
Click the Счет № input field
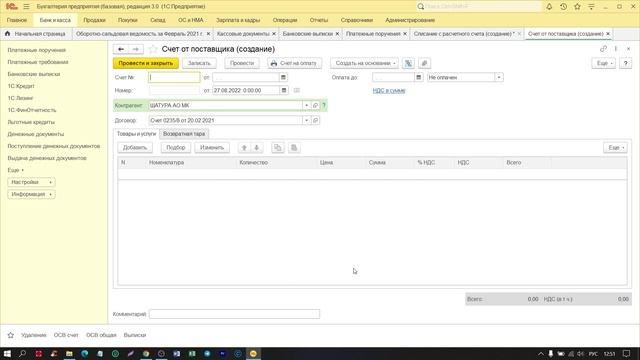tap(174, 77)
